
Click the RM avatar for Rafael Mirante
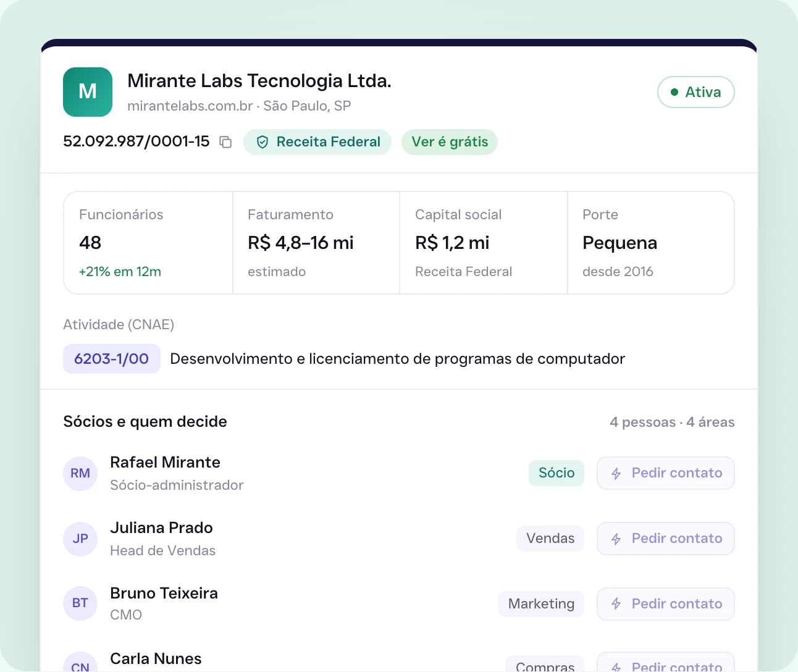click(x=80, y=474)
